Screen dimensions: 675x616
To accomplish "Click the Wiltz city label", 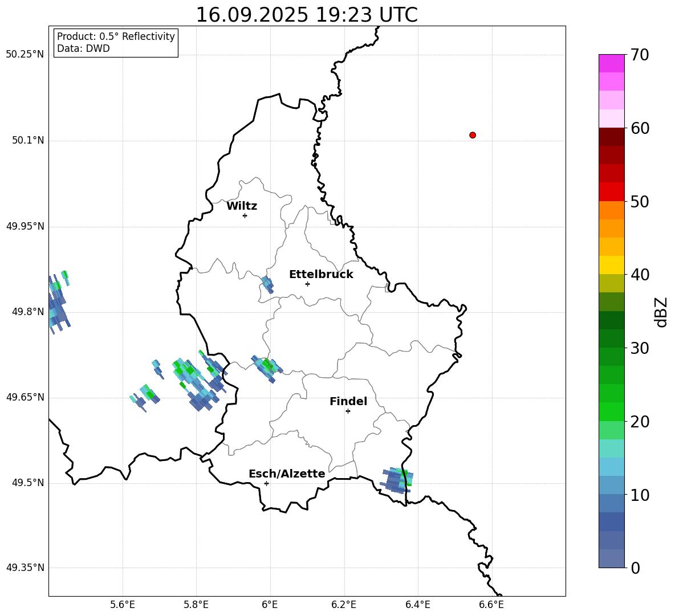I will pyautogui.click(x=242, y=206).
